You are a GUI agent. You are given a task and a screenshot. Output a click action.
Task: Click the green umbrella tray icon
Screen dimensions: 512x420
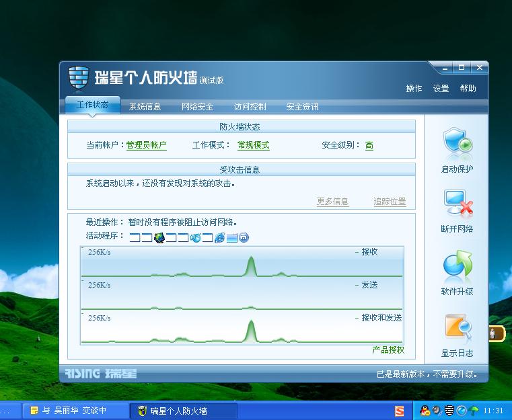(474, 411)
